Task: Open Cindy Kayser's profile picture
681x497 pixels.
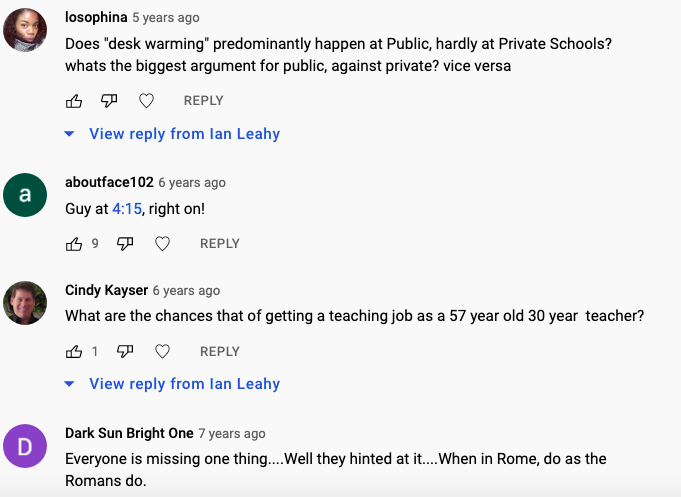Action: click(x=25, y=303)
